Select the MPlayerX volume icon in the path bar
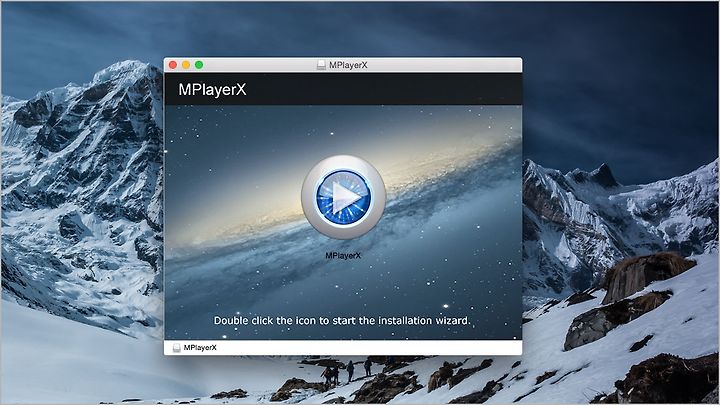The height and width of the screenshot is (405, 720). click(176, 348)
